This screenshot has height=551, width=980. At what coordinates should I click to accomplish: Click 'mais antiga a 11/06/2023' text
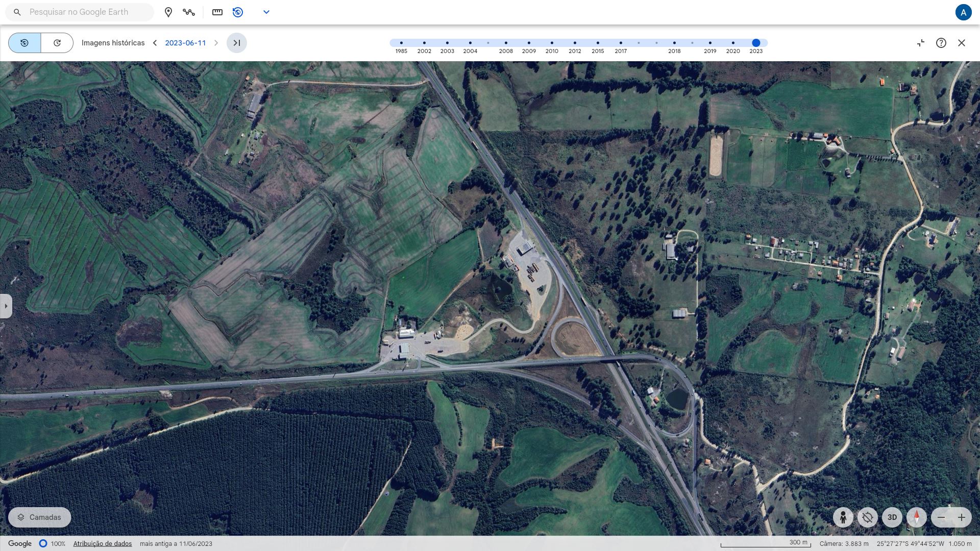[x=176, y=544]
